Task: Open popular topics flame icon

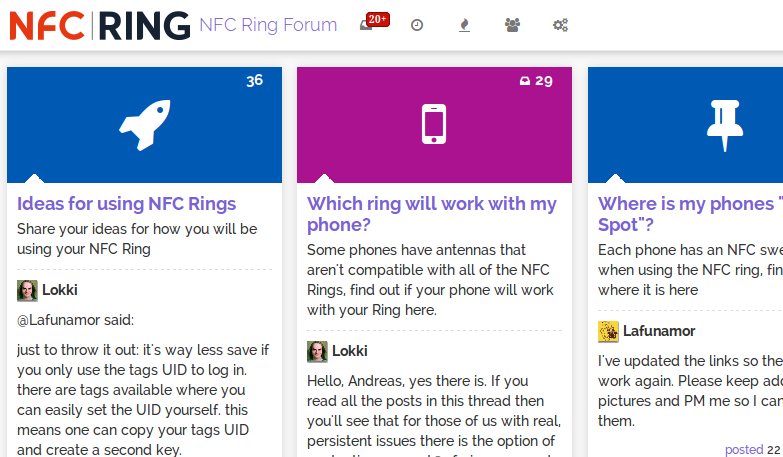Action: (x=464, y=25)
